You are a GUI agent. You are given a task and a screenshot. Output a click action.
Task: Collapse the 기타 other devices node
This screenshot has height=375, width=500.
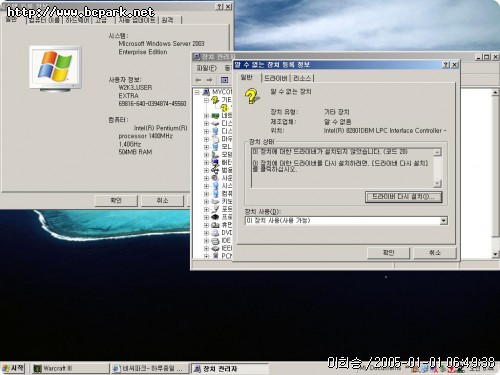click(206, 100)
